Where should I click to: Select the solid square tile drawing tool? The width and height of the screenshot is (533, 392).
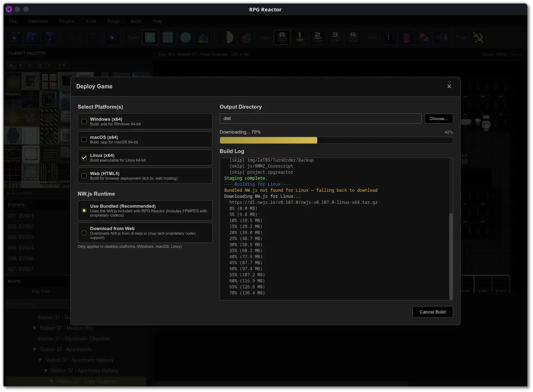150,37
